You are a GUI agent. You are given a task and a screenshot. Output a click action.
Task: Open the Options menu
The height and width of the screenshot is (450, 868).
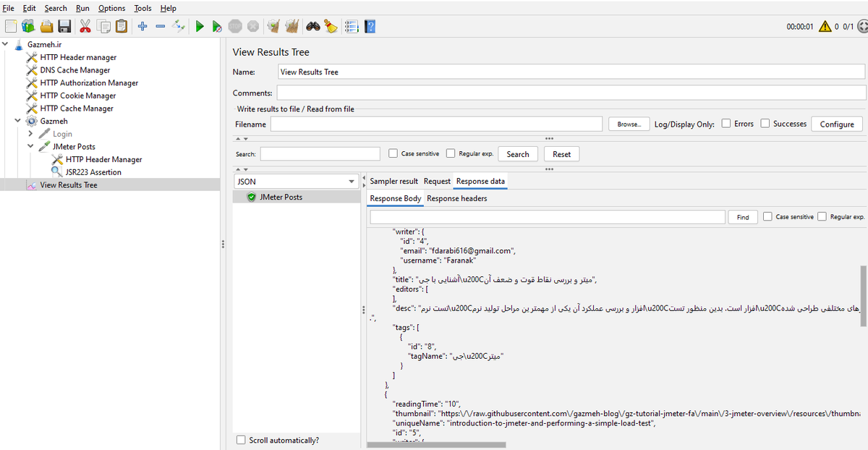point(111,8)
